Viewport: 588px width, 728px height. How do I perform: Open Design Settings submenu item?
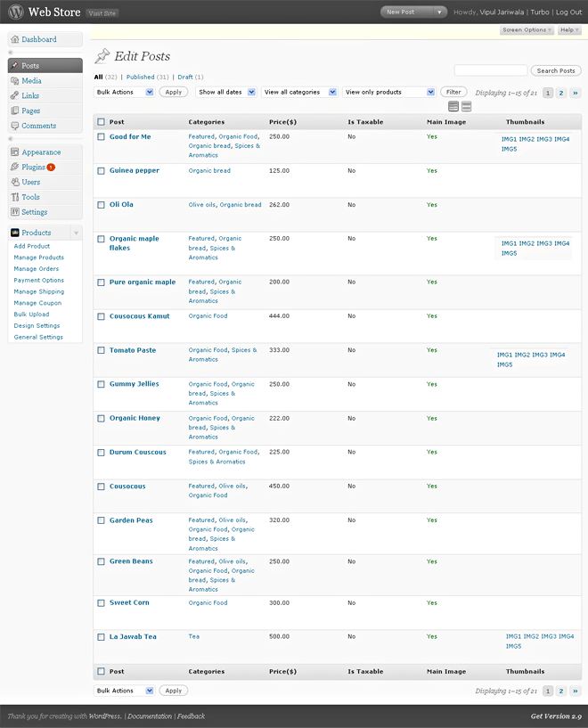[37, 326]
